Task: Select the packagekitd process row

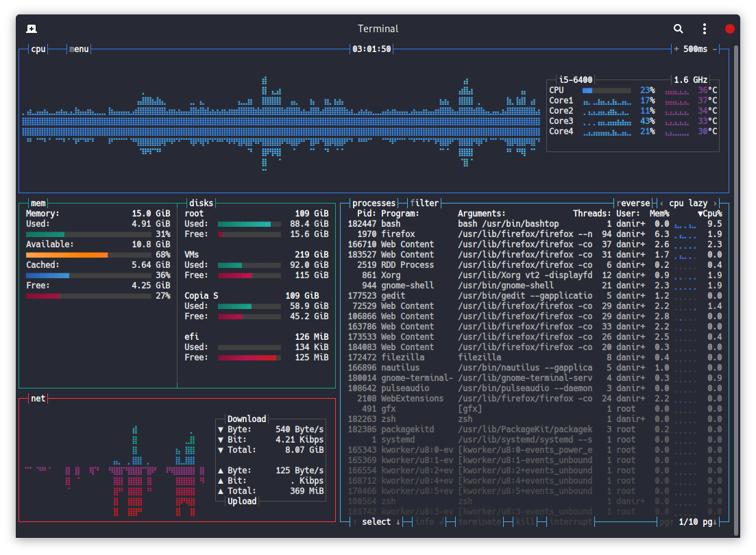Action: 535,430
